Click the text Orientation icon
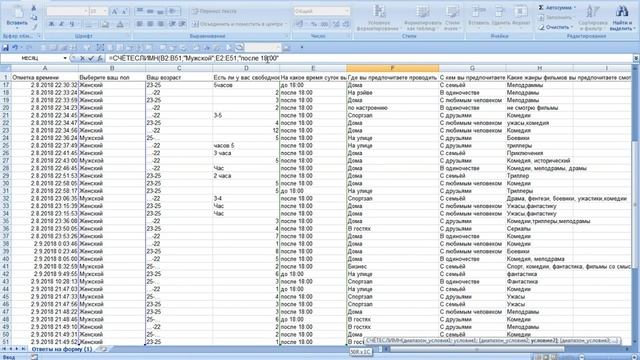This screenshot has height=360, width=640. (173, 11)
